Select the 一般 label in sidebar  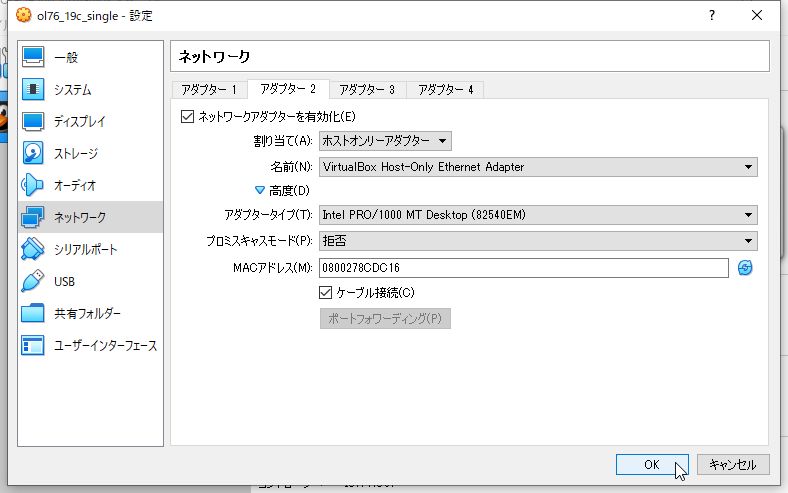click(x=66, y=58)
